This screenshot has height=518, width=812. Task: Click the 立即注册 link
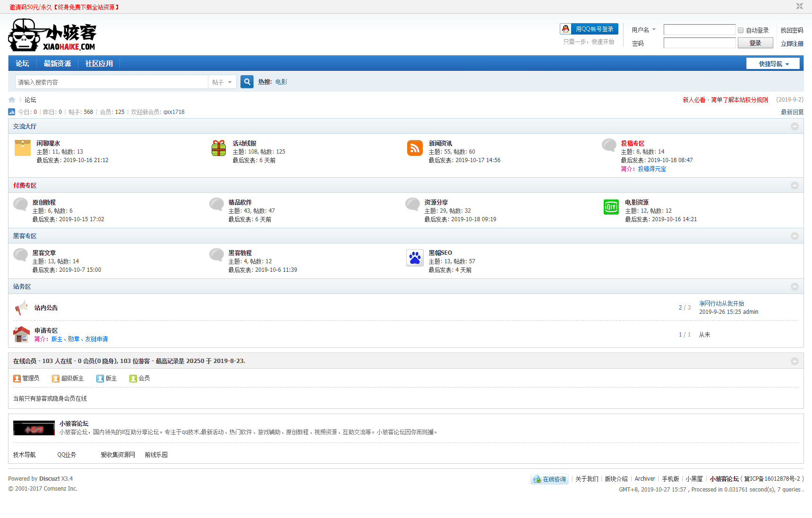(792, 43)
